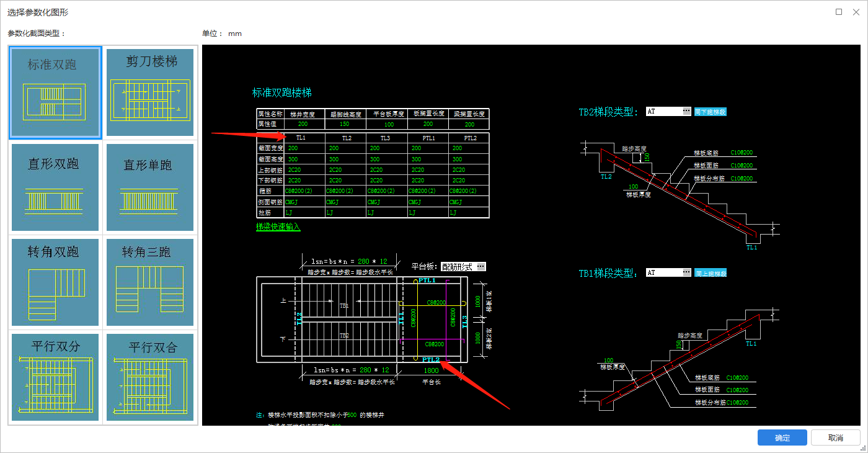Viewport: 868px width, 453px height.
Task: Click the PTL1 column header cell
Action: click(428, 138)
